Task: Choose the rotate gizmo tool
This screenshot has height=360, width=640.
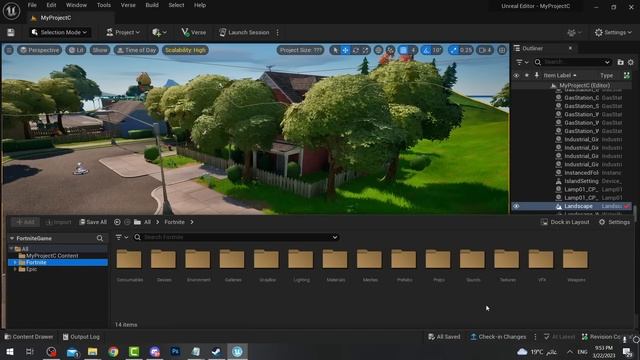Action: coord(356,50)
